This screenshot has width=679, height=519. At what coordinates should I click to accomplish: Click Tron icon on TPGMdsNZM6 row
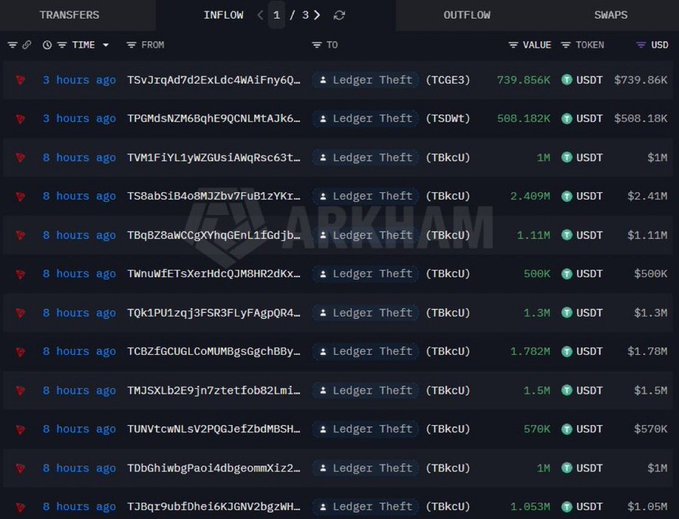point(20,119)
